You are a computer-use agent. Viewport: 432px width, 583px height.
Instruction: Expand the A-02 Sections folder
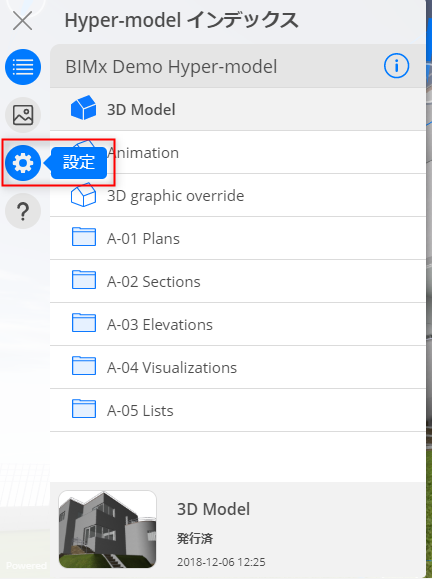[238, 281]
